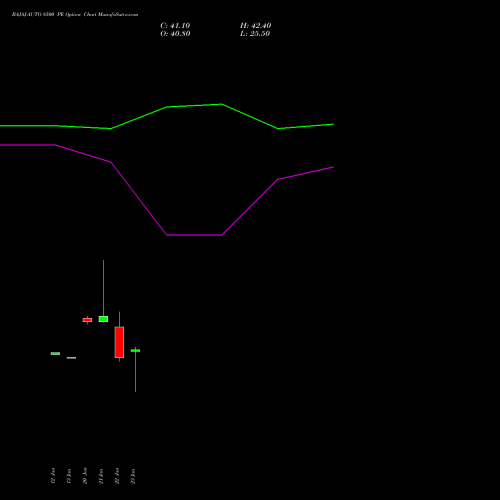Select the last green candle with long lower wick
Screen dimensions: 500x500
click(x=135, y=351)
